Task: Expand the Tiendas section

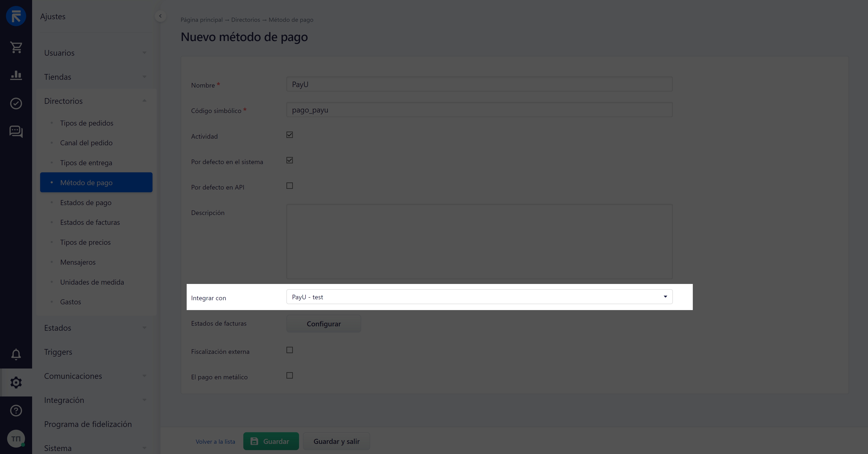Action: [x=96, y=77]
